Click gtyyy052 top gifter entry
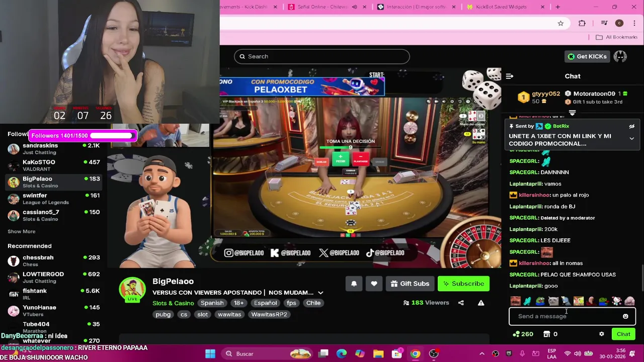644x362 pixels. click(x=539, y=98)
